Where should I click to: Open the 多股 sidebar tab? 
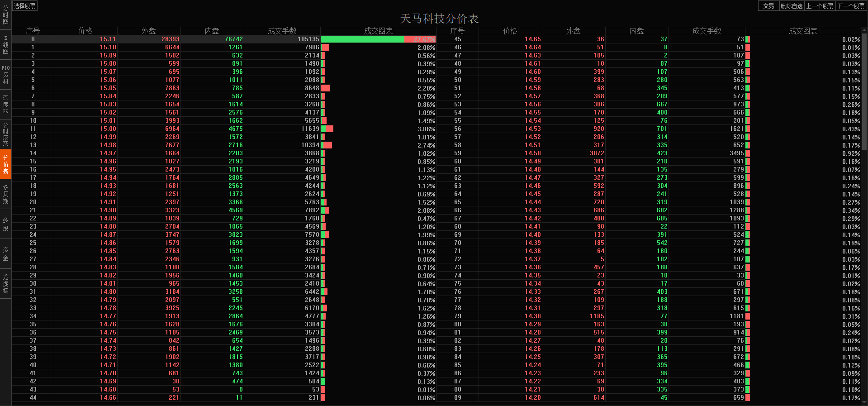pyautogui.click(x=5, y=224)
